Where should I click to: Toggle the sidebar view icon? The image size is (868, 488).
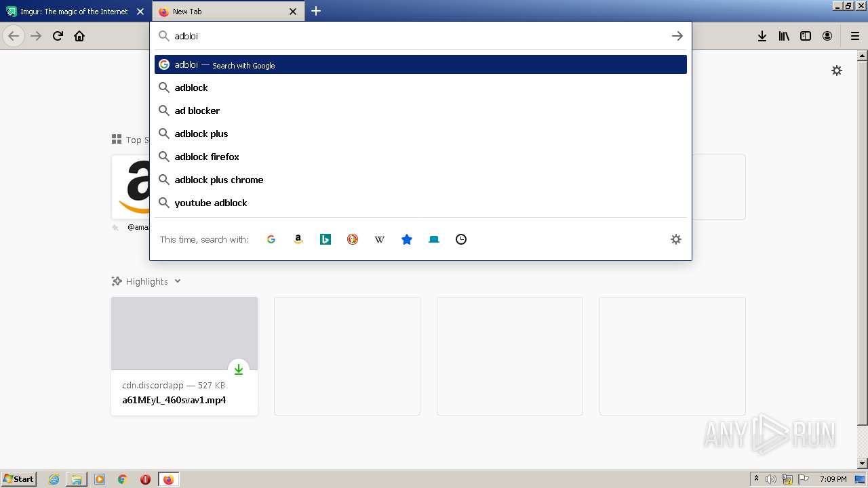pos(806,36)
